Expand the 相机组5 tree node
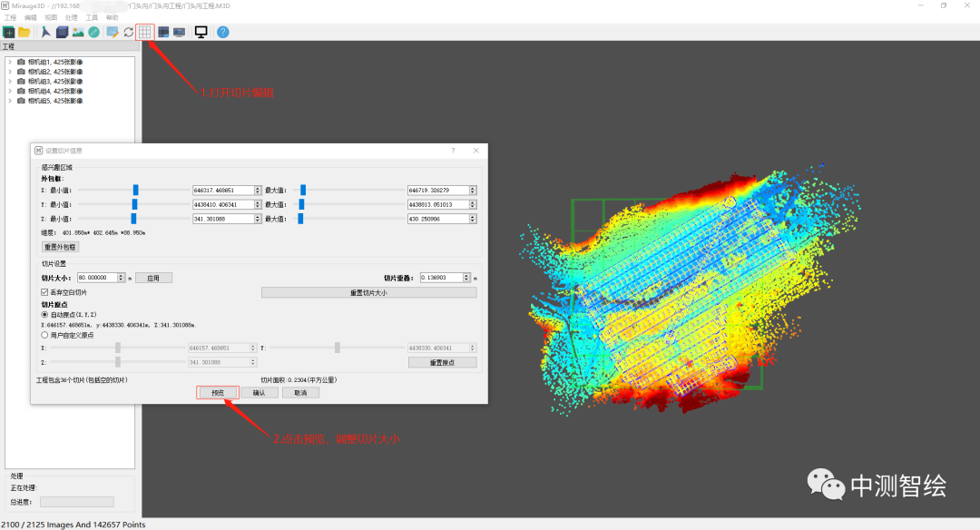This screenshot has height=530, width=980. 10,101
